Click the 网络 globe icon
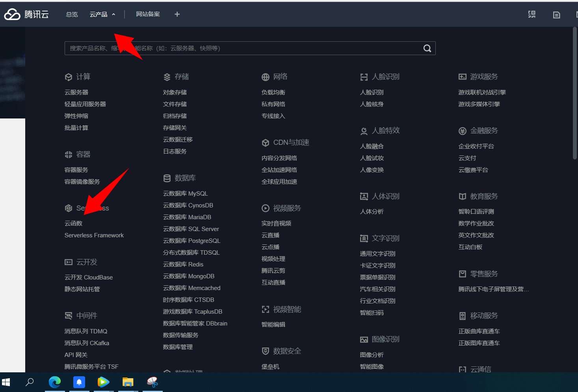The width and height of the screenshot is (578, 392). click(x=266, y=77)
